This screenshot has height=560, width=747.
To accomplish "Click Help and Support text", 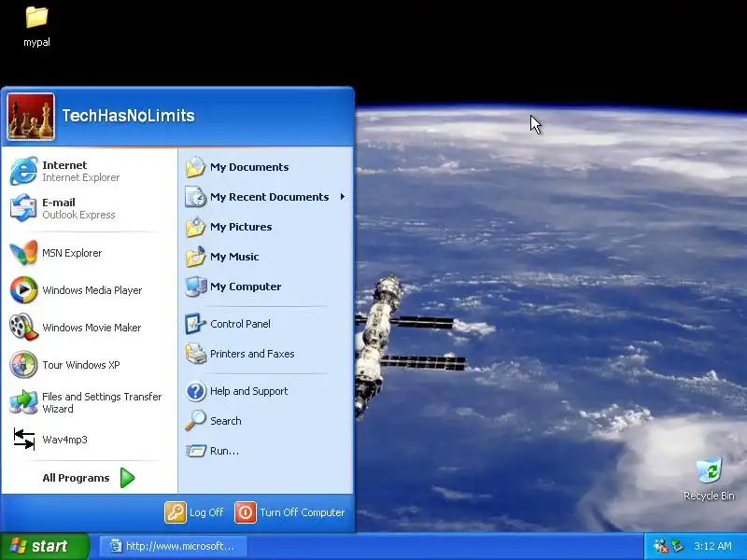I will tap(248, 391).
